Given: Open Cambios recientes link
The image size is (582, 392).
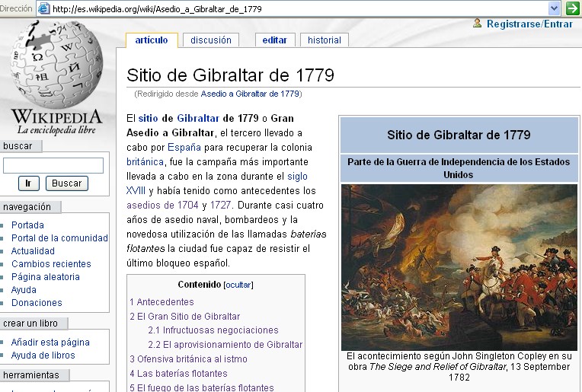Looking at the screenshot, I should pos(51,264).
